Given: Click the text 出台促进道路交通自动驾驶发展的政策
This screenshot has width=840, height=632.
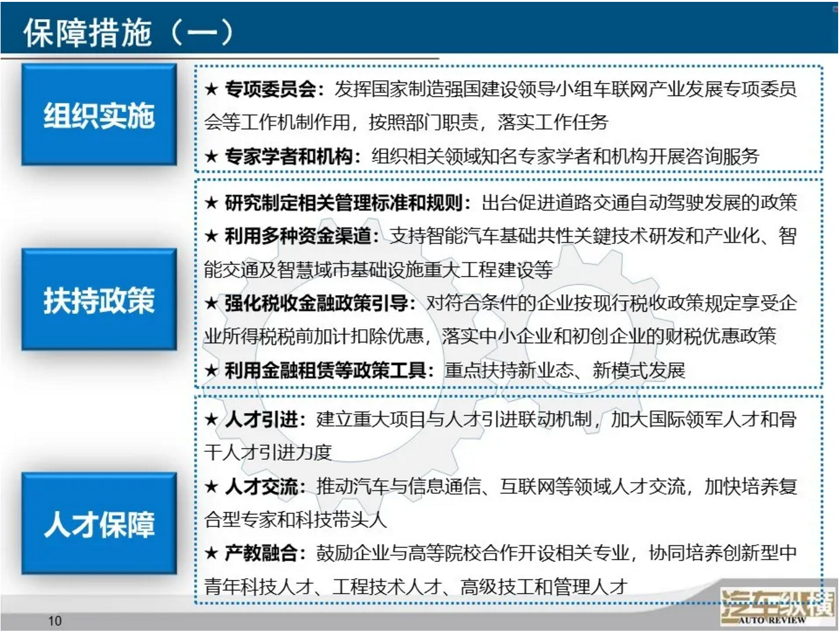Looking at the screenshot, I should 640,202.
